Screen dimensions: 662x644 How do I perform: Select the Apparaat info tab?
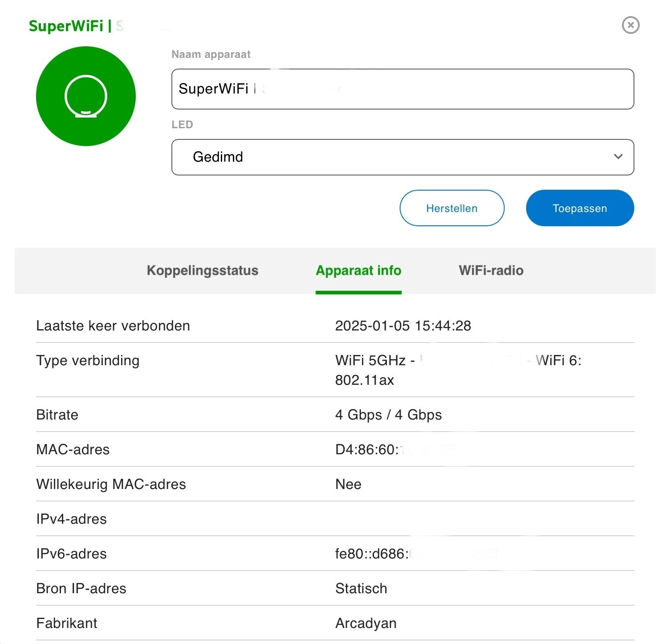pyautogui.click(x=358, y=270)
